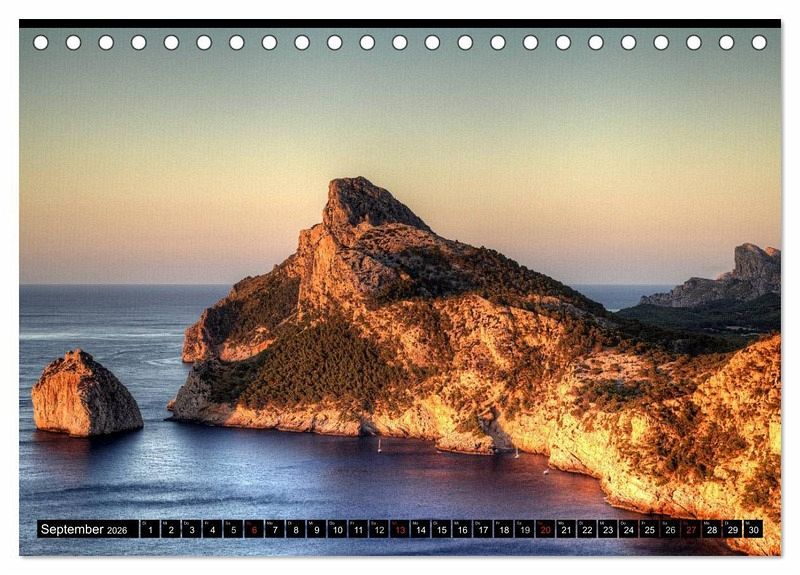Select date 16 in the calendar strip
The width and height of the screenshot is (800, 575).
coord(462,529)
